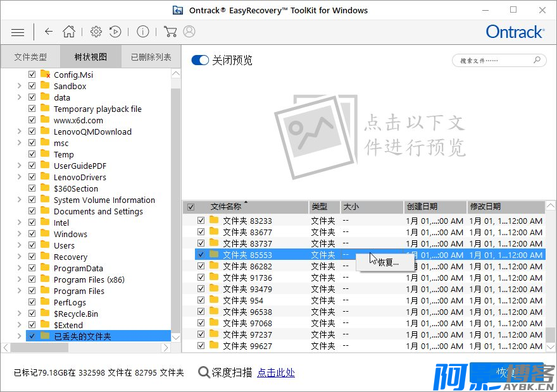The width and height of the screenshot is (557, 392).
Task: Click the deep scan magnifier icon
Action: 204,372
